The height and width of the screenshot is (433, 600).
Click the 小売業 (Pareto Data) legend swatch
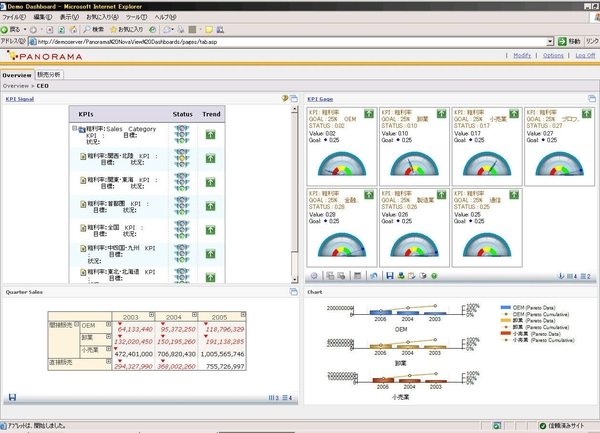point(506,333)
